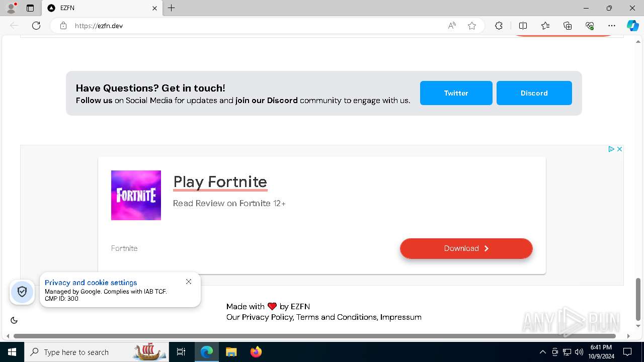This screenshot has width=644, height=362.
Task: Click the Twitter button
Action: pyautogui.click(x=456, y=93)
